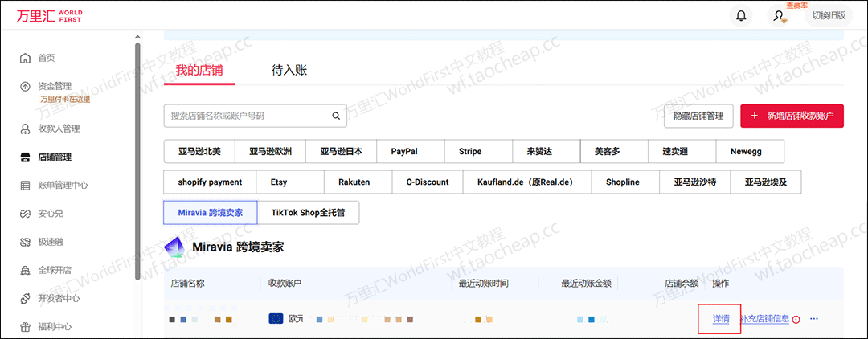Viewport: 868px width, 339px height.
Task: Open the 详情 link in the store row
Action: pos(721,319)
